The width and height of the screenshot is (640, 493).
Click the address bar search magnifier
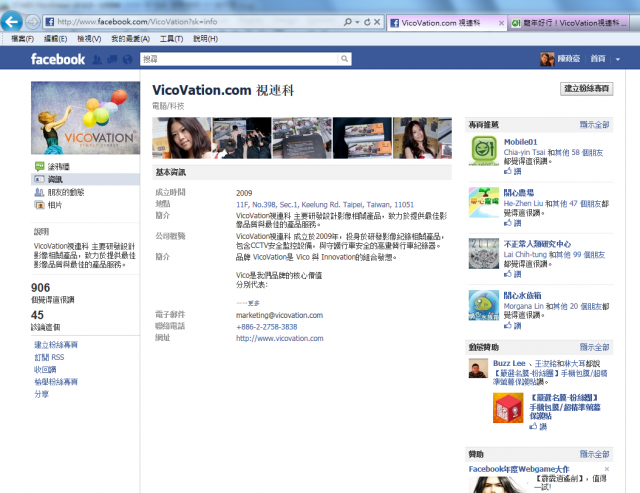347,22
